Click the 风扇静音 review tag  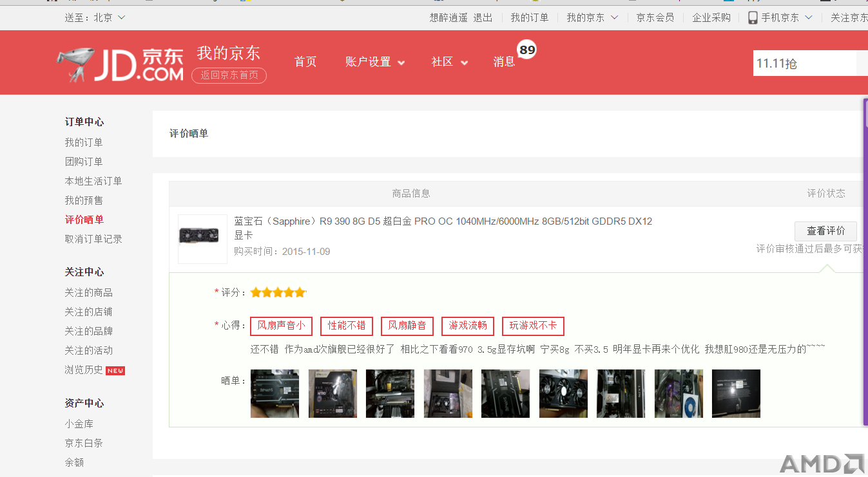click(407, 326)
